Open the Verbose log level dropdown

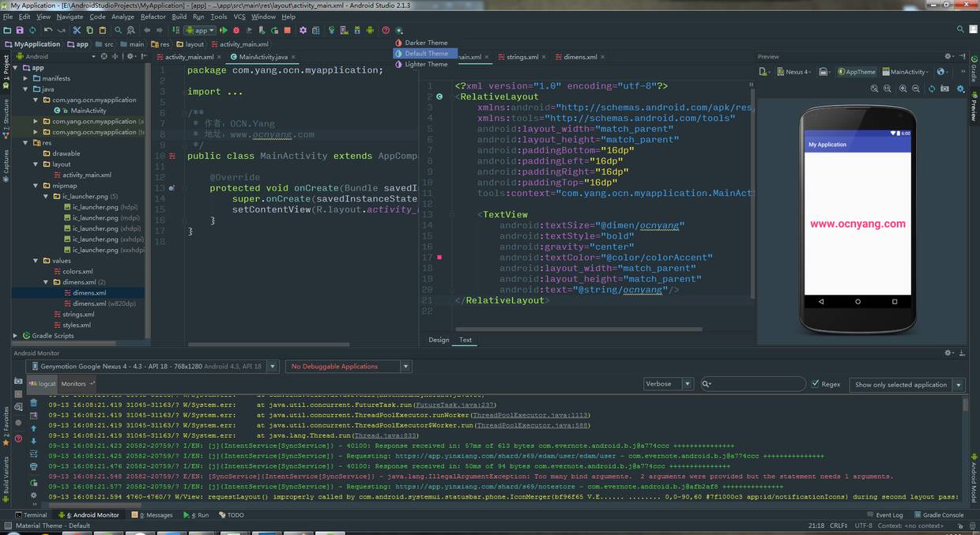coord(684,383)
